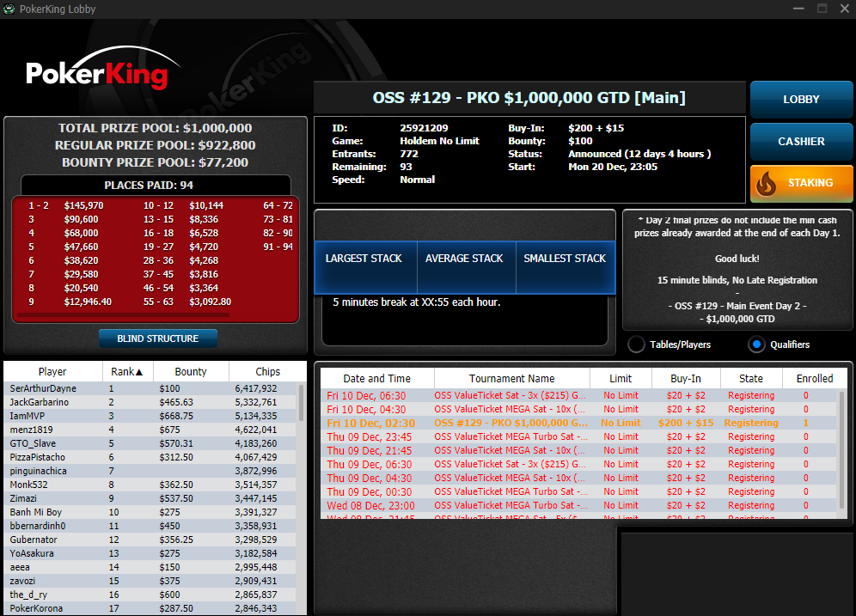Switch to the Smallest Stack tab

point(565,259)
